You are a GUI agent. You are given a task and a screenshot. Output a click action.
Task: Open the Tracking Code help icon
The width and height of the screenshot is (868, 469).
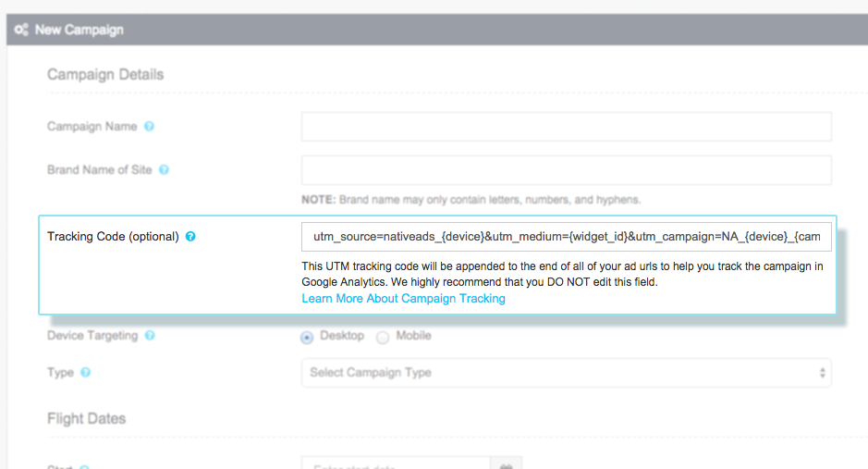(190, 237)
